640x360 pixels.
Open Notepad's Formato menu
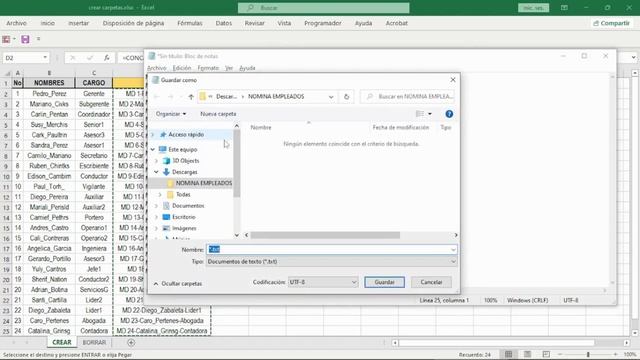(x=208, y=68)
